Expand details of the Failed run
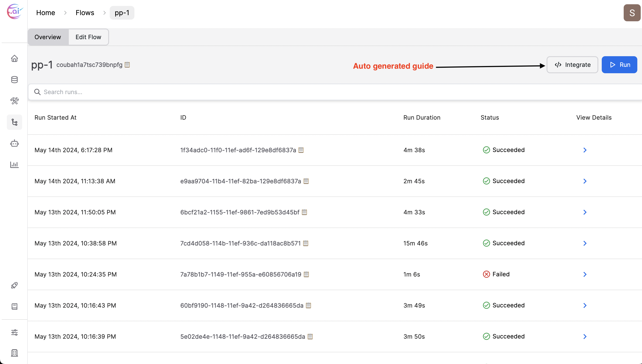 tap(585, 274)
